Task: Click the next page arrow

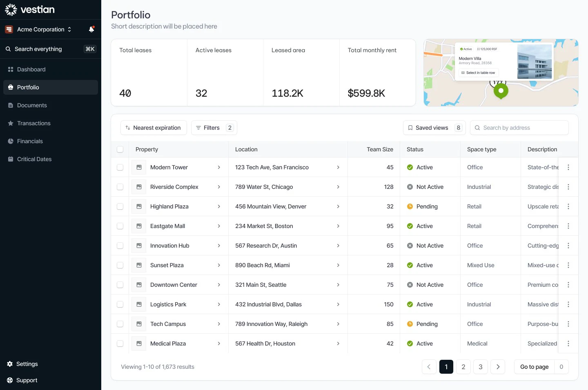Action: click(498, 367)
